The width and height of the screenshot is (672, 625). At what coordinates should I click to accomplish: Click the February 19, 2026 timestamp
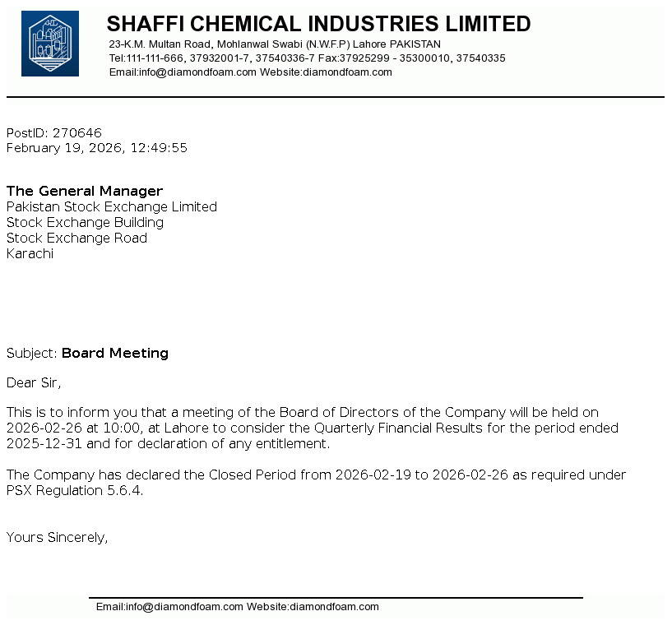click(x=97, y=148)
